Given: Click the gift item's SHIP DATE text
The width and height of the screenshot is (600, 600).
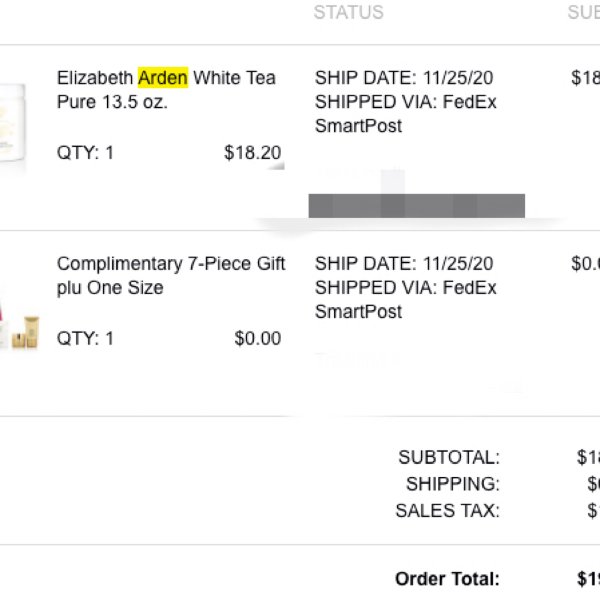Looking at the screenshot, I should pos(404,263).
